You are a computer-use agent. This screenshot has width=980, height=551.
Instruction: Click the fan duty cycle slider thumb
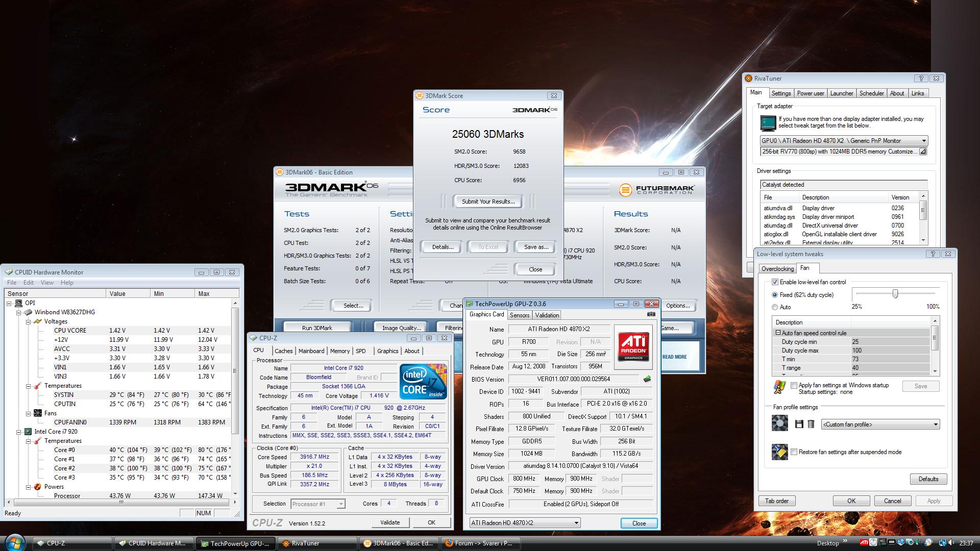(x=895, y=294)
